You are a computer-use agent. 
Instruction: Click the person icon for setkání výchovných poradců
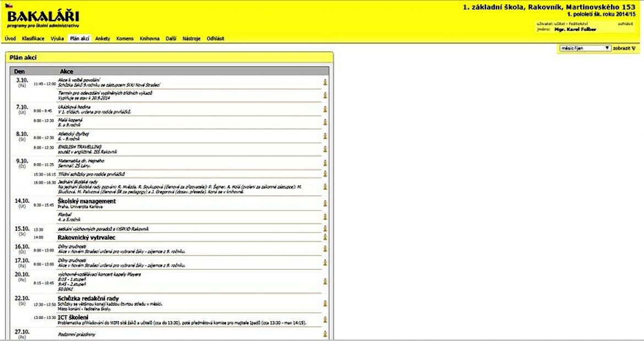point(325,229)
